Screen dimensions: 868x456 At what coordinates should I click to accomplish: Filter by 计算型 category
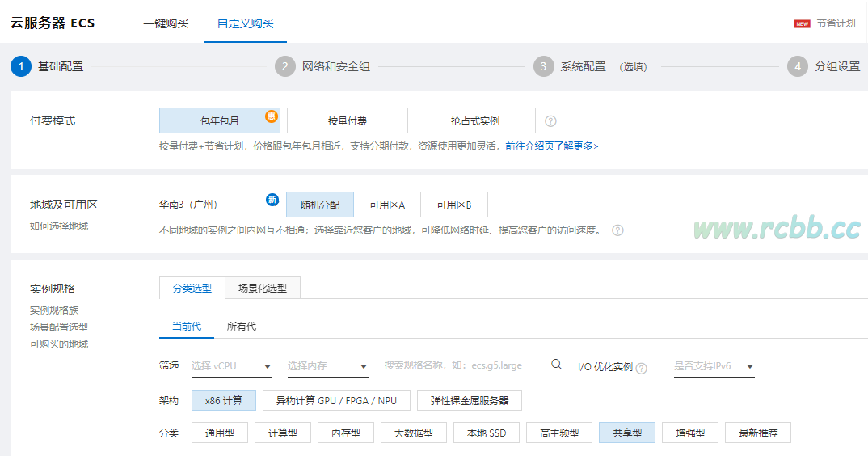pos(283,433)
